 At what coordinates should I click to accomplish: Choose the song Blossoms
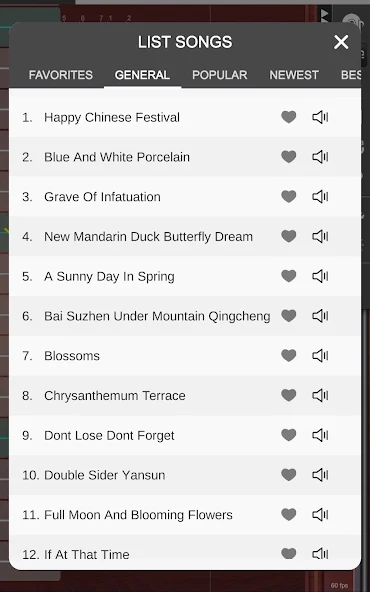point(185,356)
